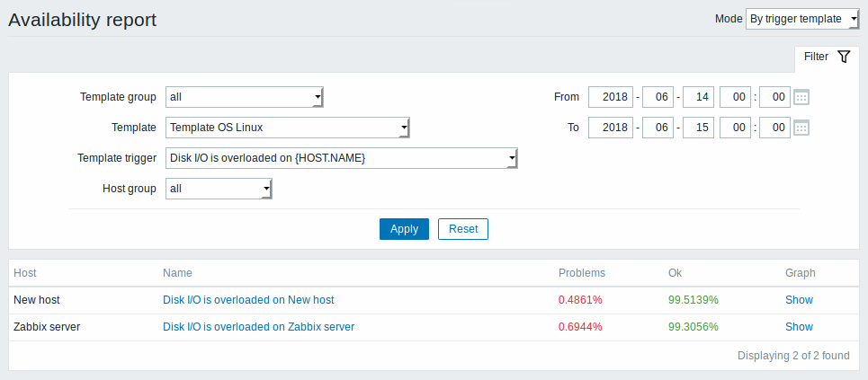Show graph for Zabbix server

point(799,327)
